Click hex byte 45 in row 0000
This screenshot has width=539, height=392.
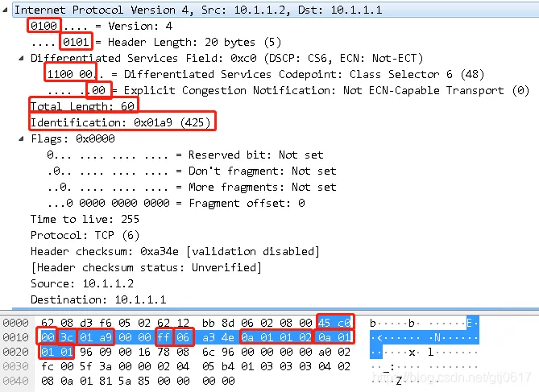[x=324, y=323]
